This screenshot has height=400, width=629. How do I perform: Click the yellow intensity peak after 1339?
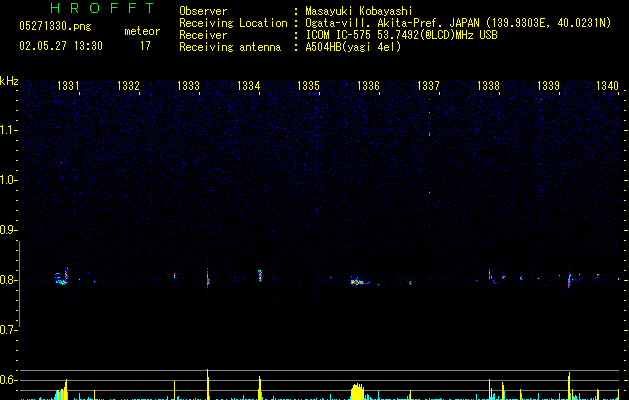[569, 386]
